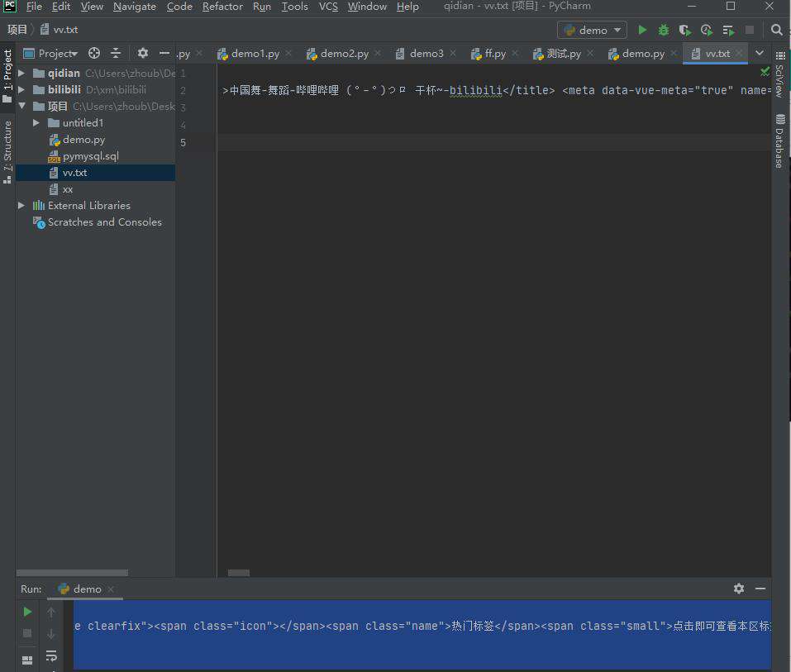The width and height of the screenshot is (791, 672).
Task: Collapse the 项目 project folder
Action: click(21, 106)
